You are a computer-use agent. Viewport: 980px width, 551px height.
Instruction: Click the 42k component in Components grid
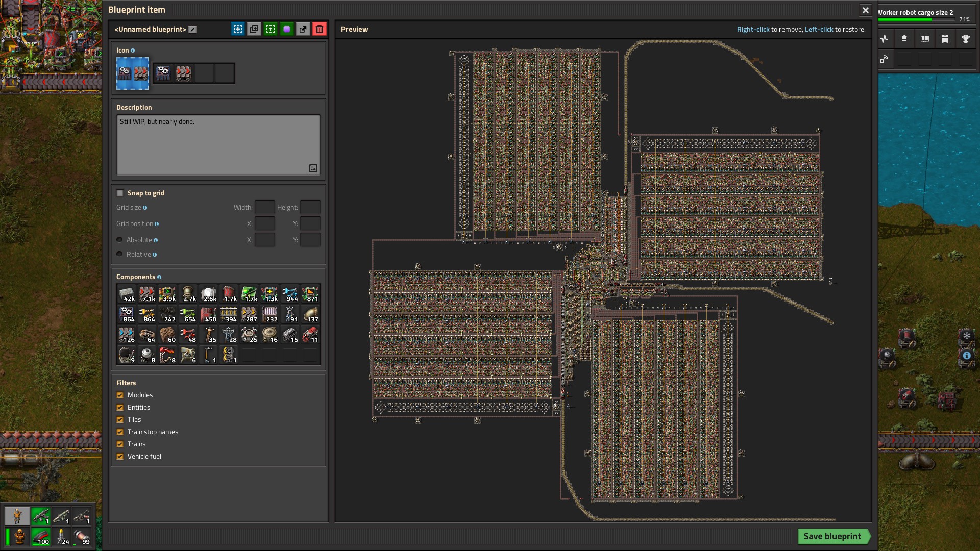[127, 294]
